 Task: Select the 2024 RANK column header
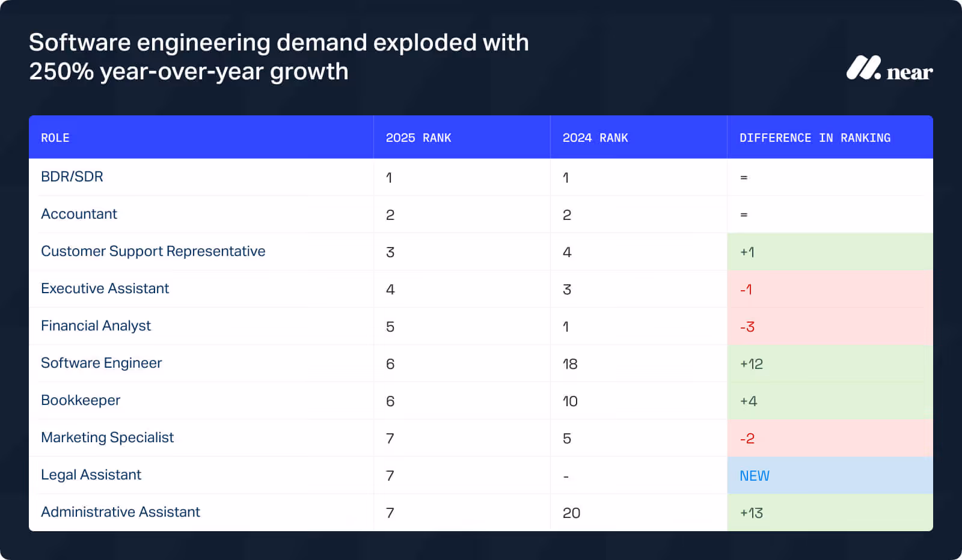(x=595, y=138)
